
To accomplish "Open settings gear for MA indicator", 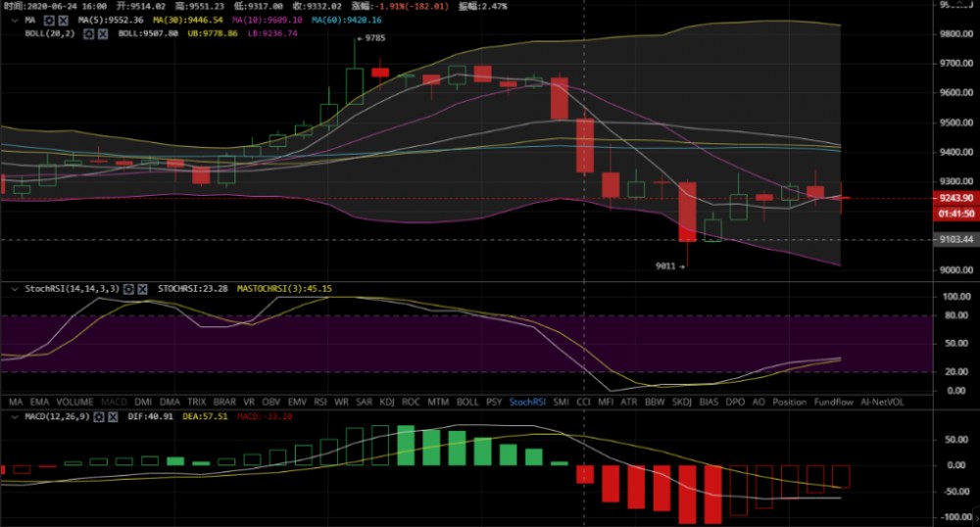I will [50, 20].
